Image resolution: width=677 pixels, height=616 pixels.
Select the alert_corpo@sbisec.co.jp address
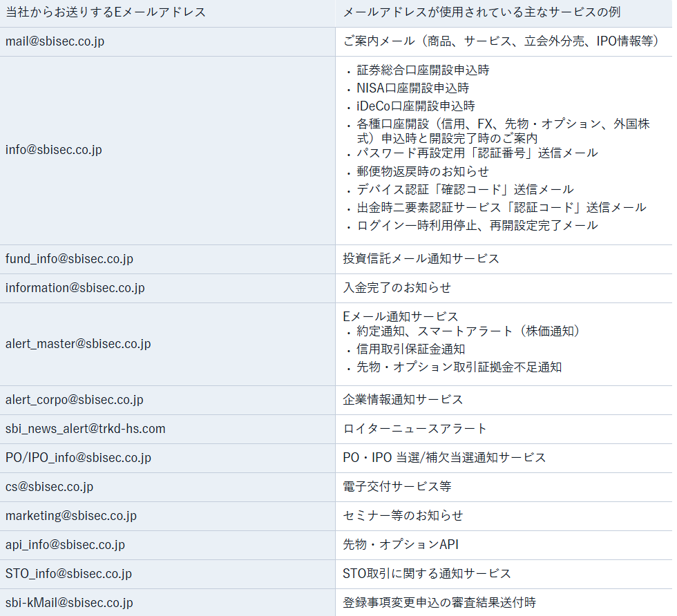pyautogui.click(x=75, y=400)
